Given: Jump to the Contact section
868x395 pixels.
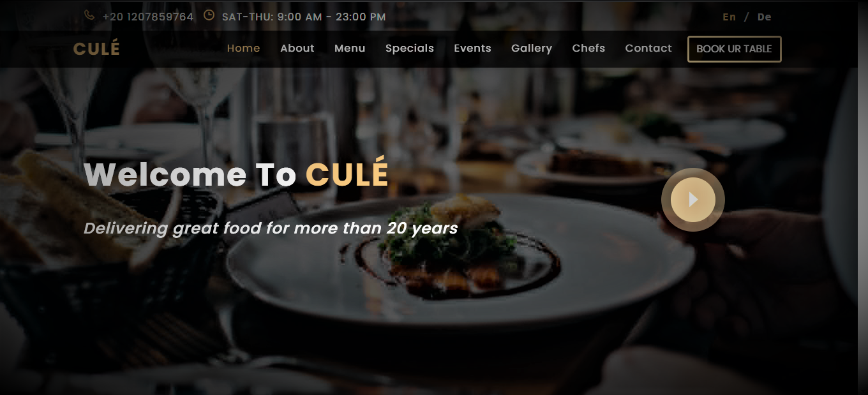Looking at the screenshot, I should (648, 48).
